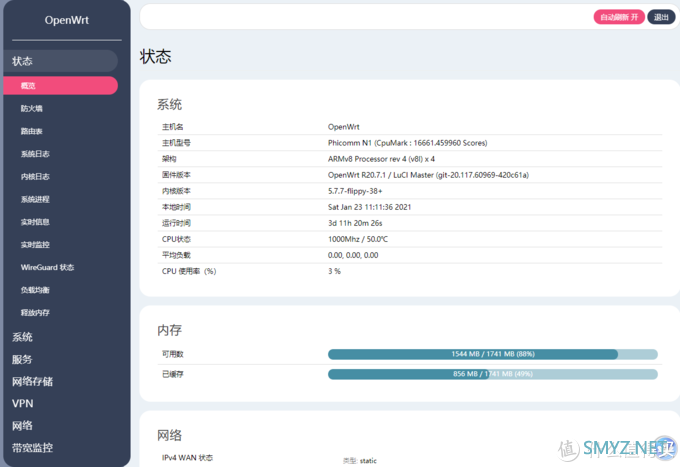
Task: Click the 可用数 memory progress bar
Action: coord(493,354)
